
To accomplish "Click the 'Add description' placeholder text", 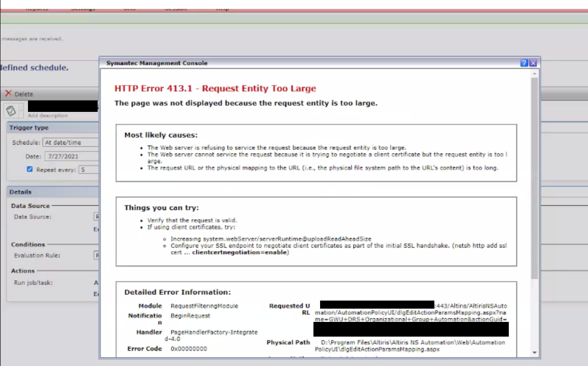I will [47, 116].
